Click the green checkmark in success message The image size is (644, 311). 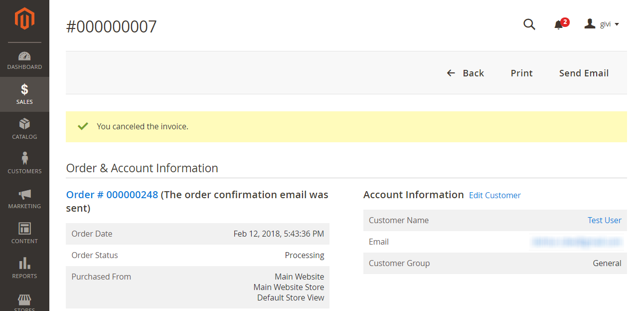click(83, 126)
